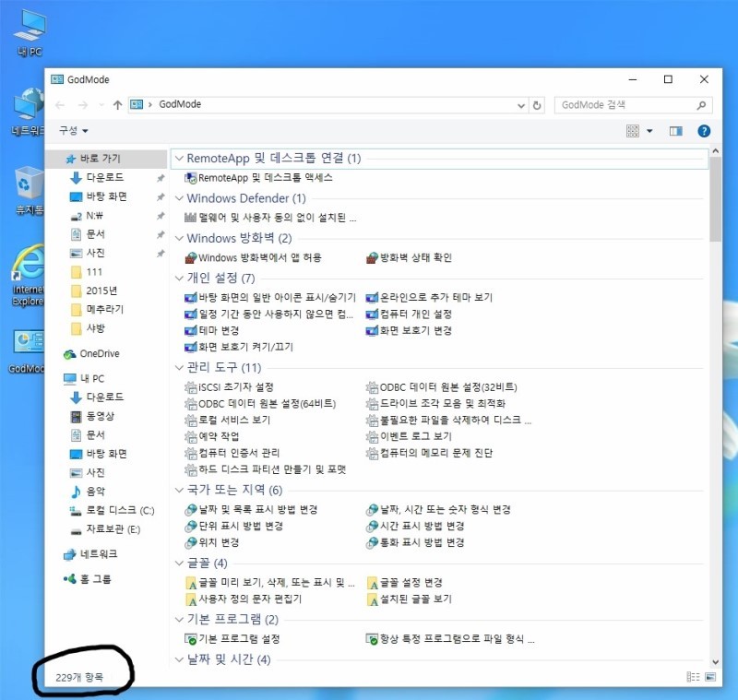This screenshot has width=738, height=700.
Task: Collapse the Windows Defender group
Action: coord(179,198)
